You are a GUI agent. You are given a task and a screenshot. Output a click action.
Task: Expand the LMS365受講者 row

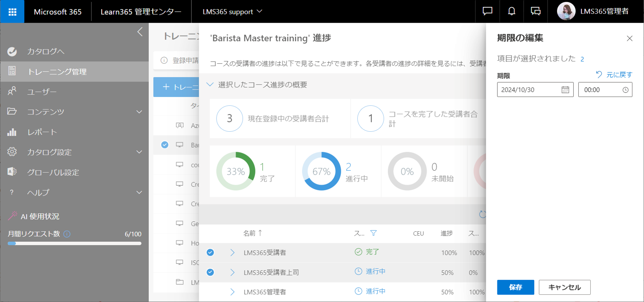232,253
